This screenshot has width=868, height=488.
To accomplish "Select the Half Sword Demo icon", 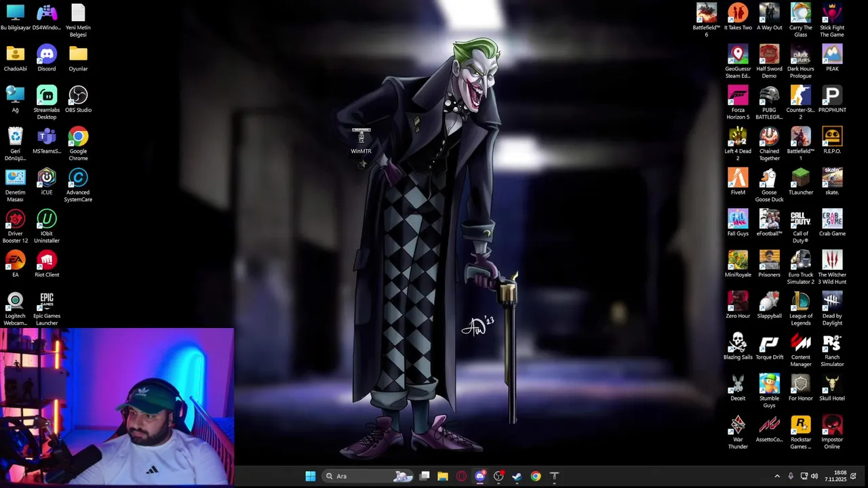I will pos(769,62).
